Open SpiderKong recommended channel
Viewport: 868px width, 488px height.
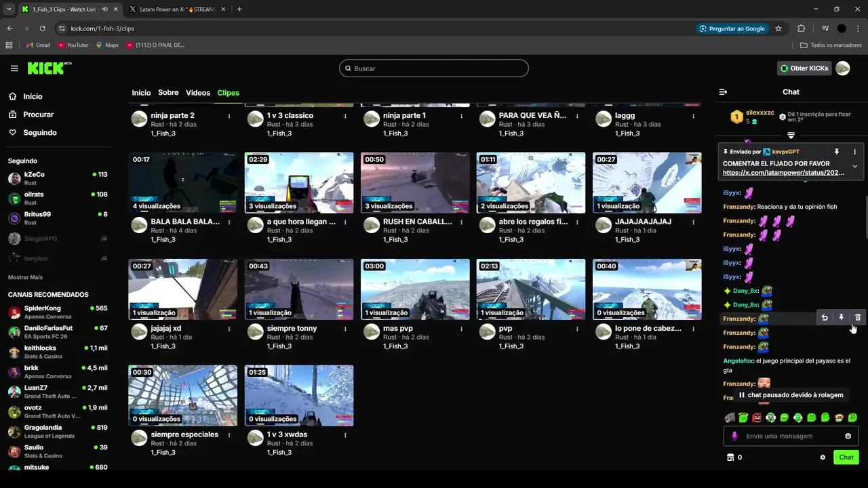point(58,312)
